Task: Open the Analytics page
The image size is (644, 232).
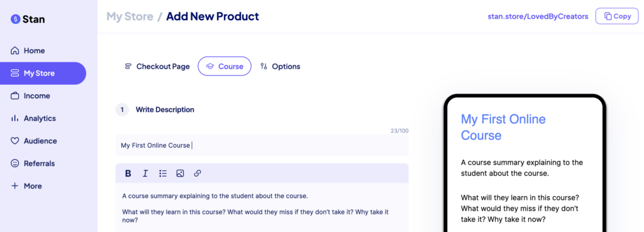Action: point(33,118)
